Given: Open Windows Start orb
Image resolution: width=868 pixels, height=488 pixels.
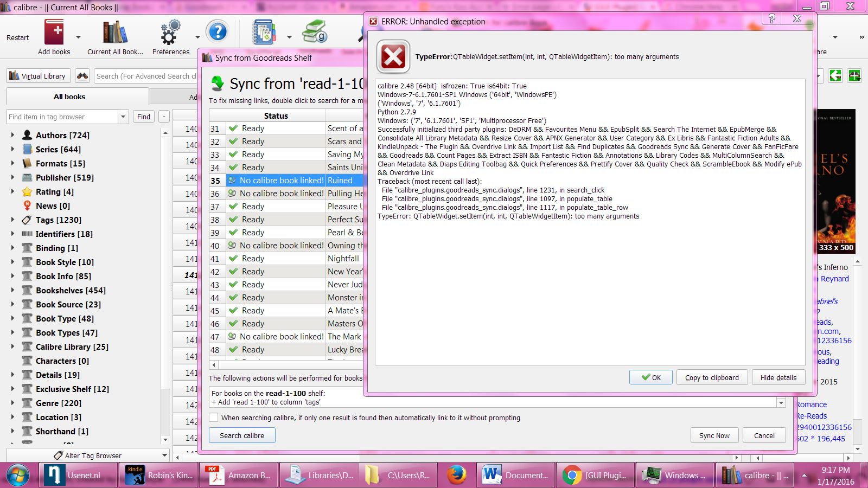Looking at the screenshot, I should tap(18, 475).
